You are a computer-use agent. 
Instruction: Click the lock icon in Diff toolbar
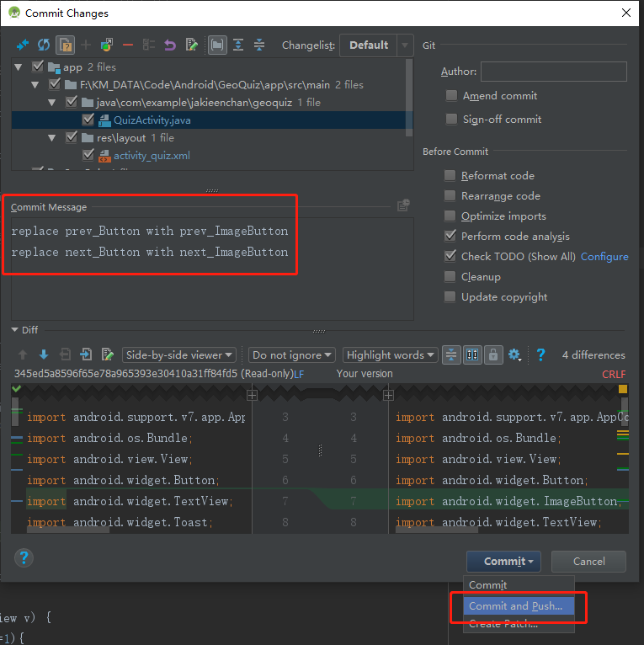pos(493,354)
